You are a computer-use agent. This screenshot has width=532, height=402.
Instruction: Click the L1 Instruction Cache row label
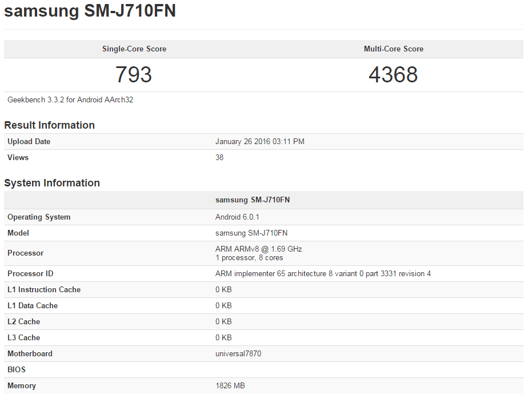point(44,289)
